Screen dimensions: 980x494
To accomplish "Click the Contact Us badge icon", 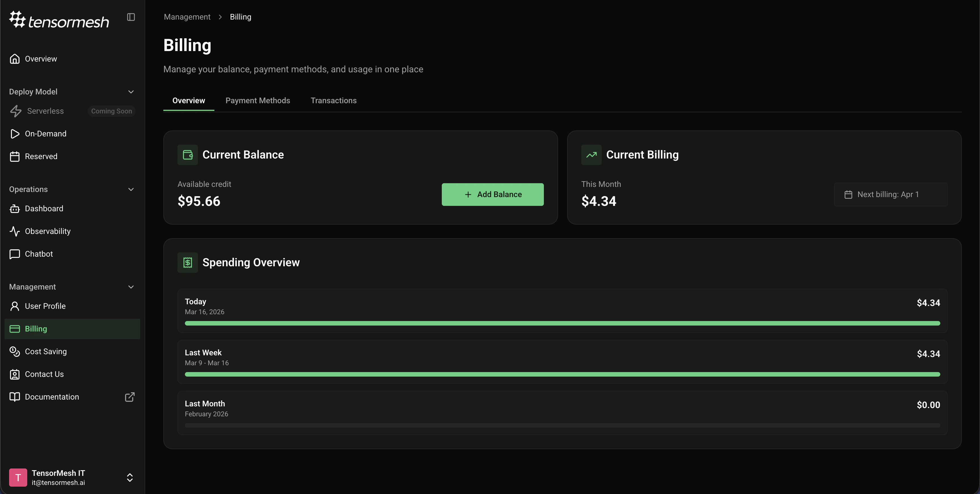I will click(x=14, y=374).
